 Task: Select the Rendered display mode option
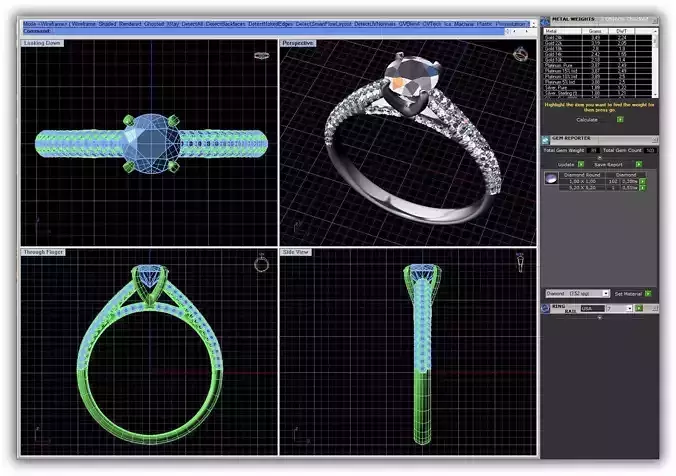(130, 24)
